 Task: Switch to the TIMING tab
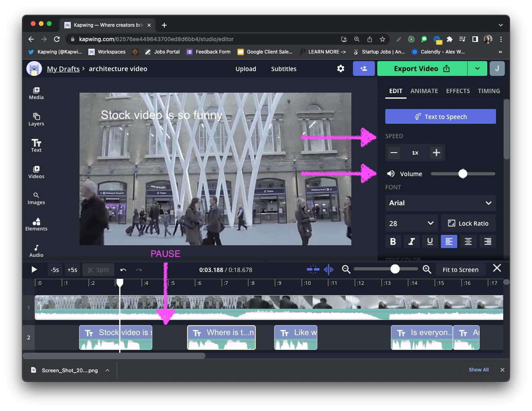488,91
